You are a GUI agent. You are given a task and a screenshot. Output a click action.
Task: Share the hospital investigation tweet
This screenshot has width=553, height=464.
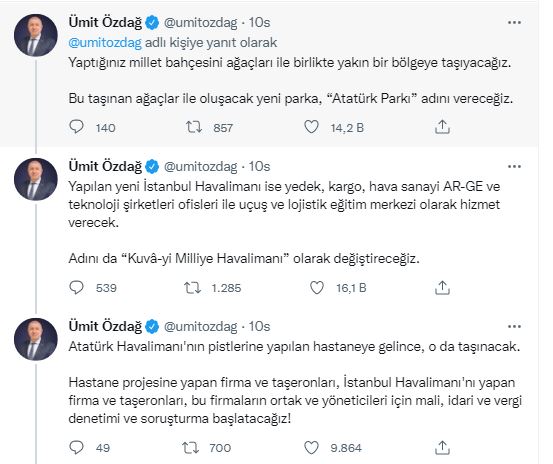[x=442, y=448]
